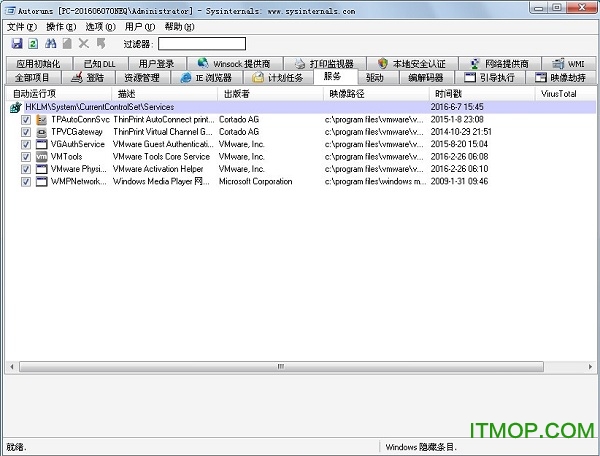Sort by the 自动运行项 column header
The width and height of the screenshot is (600, 456).
click(x=58, y=94)
